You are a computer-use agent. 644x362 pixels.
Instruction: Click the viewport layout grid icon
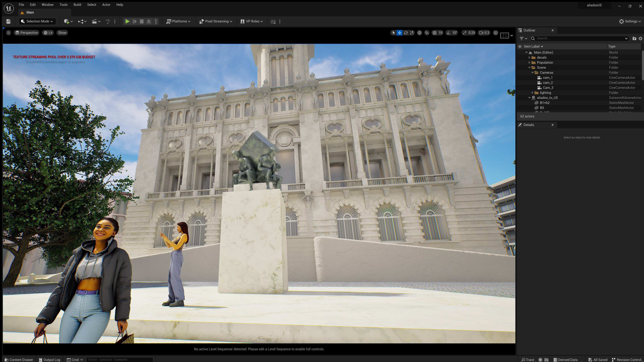[x=496, y=33]
